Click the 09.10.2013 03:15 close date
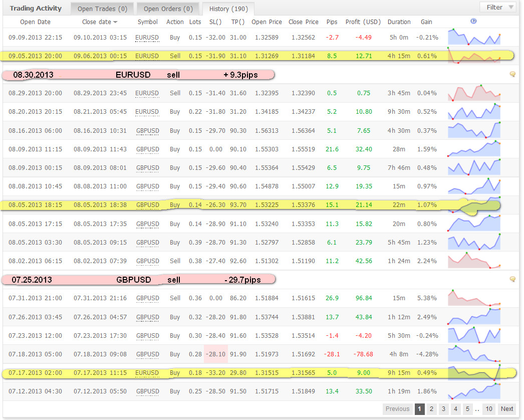The width and height of the screenshot is (524, 420). [100, 38]
